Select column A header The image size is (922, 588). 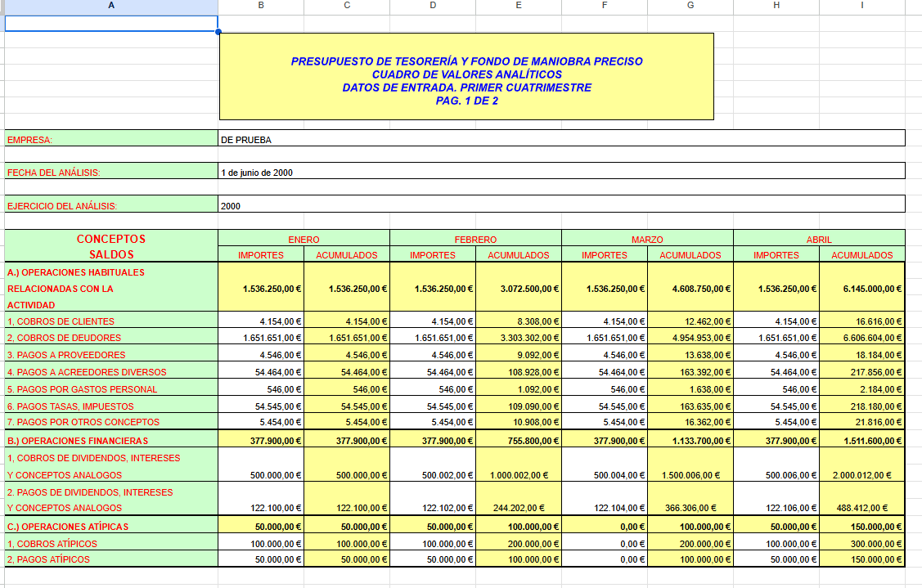(111, 6)
